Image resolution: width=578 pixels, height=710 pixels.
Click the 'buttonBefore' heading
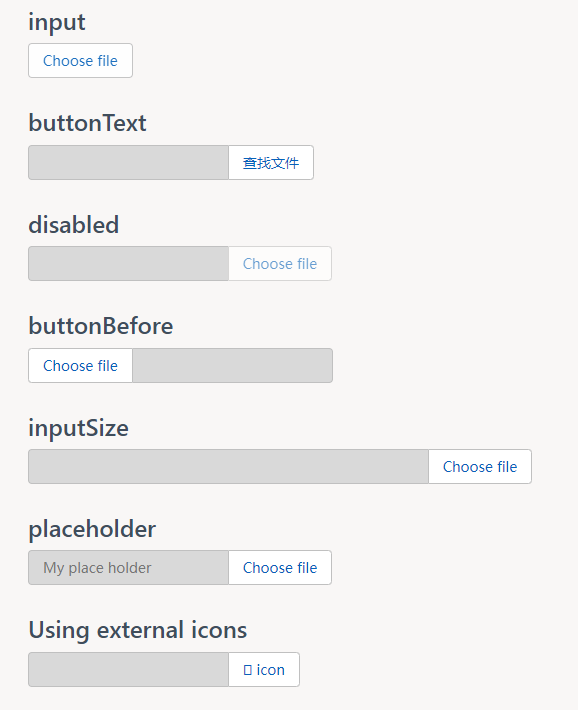101,326
